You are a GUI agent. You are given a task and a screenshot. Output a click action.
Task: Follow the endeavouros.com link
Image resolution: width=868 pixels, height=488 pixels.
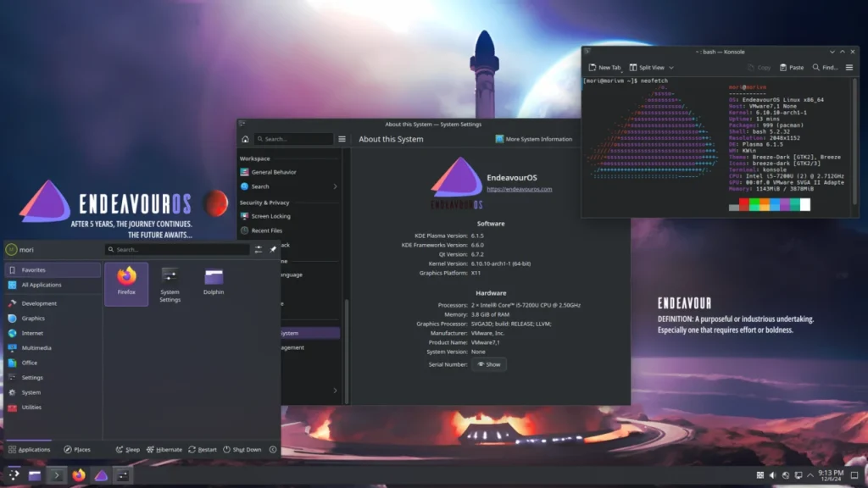pos(520,189)
